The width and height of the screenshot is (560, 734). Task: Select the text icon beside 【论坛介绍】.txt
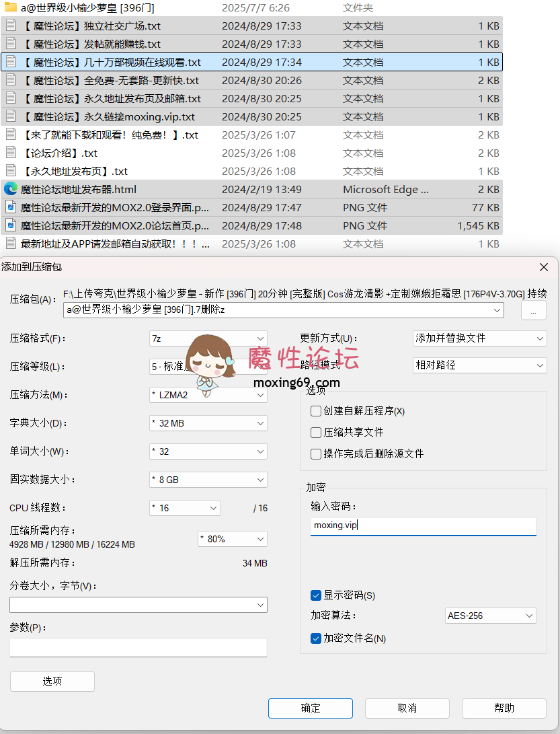(x=11, y=153)
